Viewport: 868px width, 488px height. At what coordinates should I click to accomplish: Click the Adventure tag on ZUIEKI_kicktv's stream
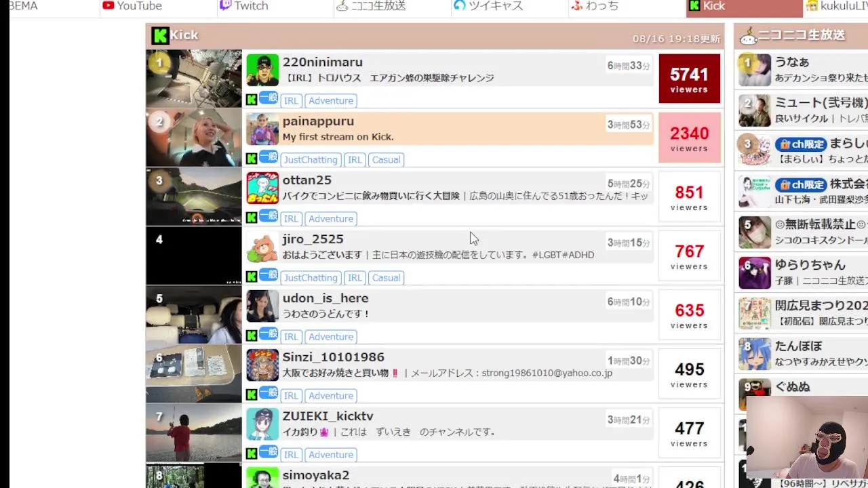[331, 454]
